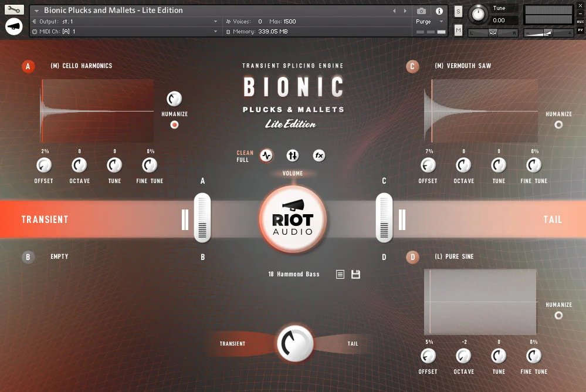Open slot A Cello Harmonics sound selector

[x=82, y=66]
